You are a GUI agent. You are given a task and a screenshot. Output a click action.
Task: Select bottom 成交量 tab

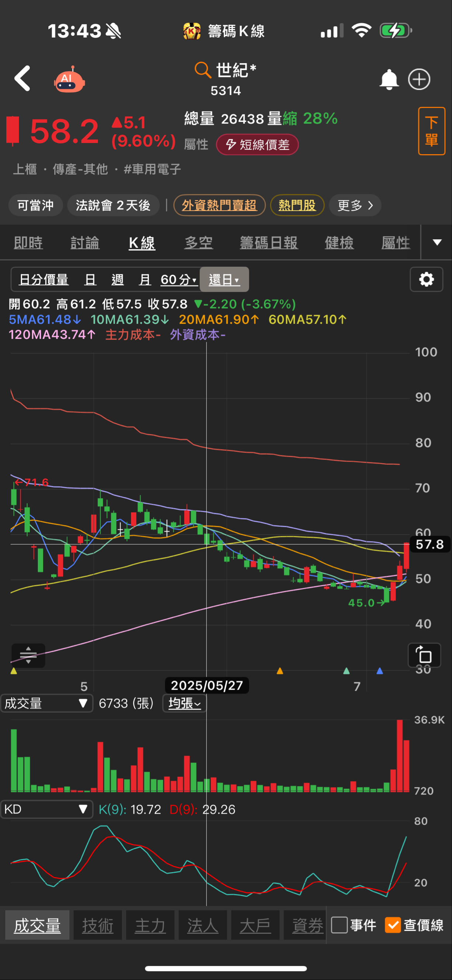coord(37,925)
